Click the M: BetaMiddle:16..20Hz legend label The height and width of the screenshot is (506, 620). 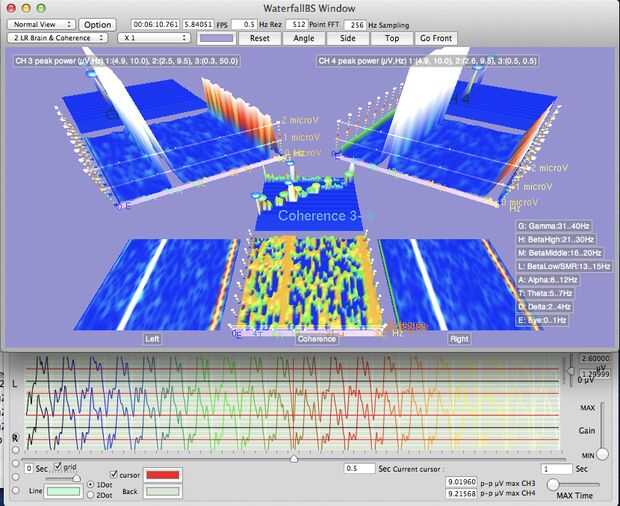pos(560,253)
